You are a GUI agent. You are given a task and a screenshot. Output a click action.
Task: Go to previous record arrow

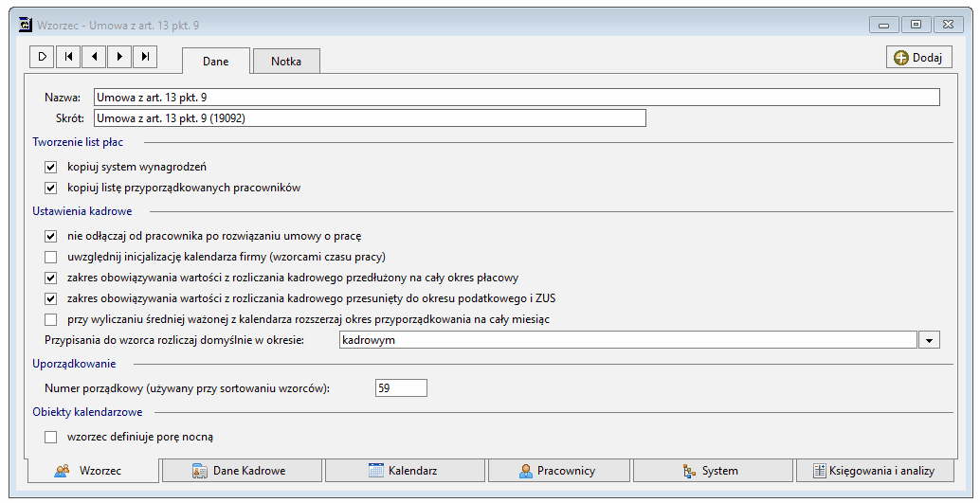(94, 56)
